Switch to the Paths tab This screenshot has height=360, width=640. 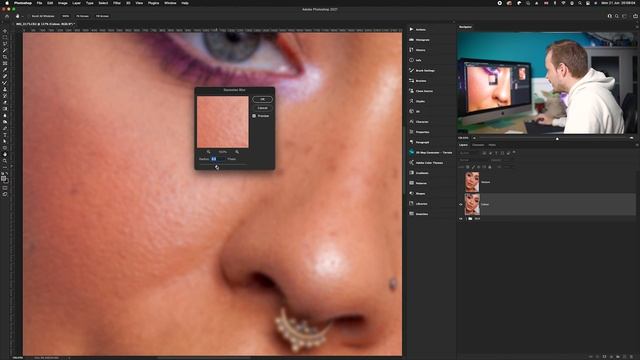(492, 145)
